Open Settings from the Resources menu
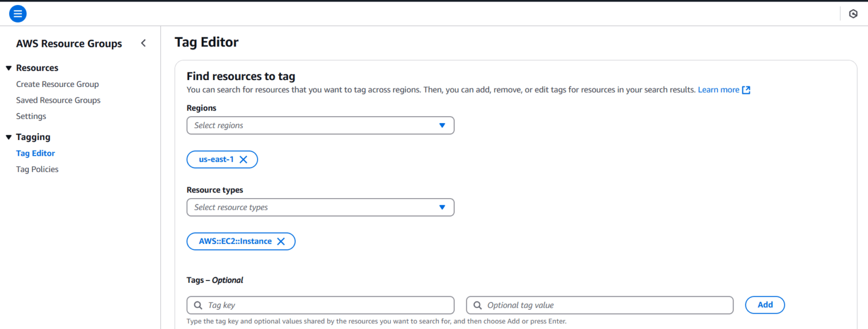Screen dimensions: 868x329 coord(31,116)
